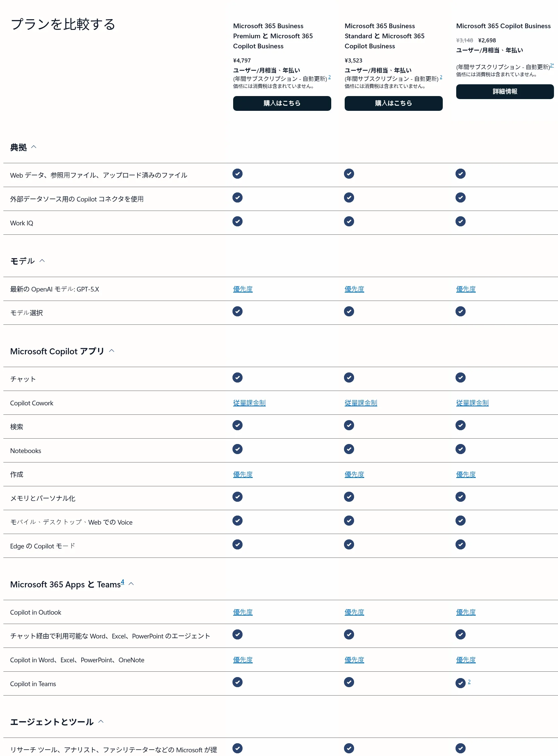Collapse the Microsoft Copilot アプリ section
The width and height of the screenshot is (558, 756).
point(112,351)
